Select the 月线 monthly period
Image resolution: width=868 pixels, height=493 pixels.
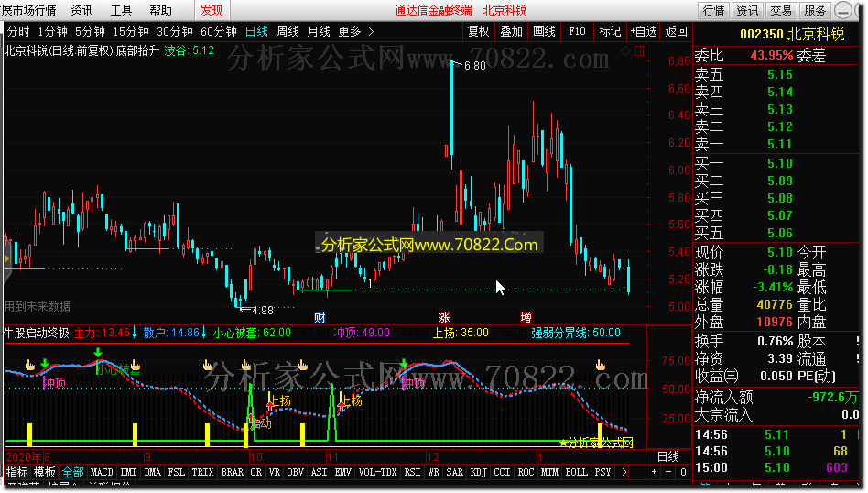[319, 31]
